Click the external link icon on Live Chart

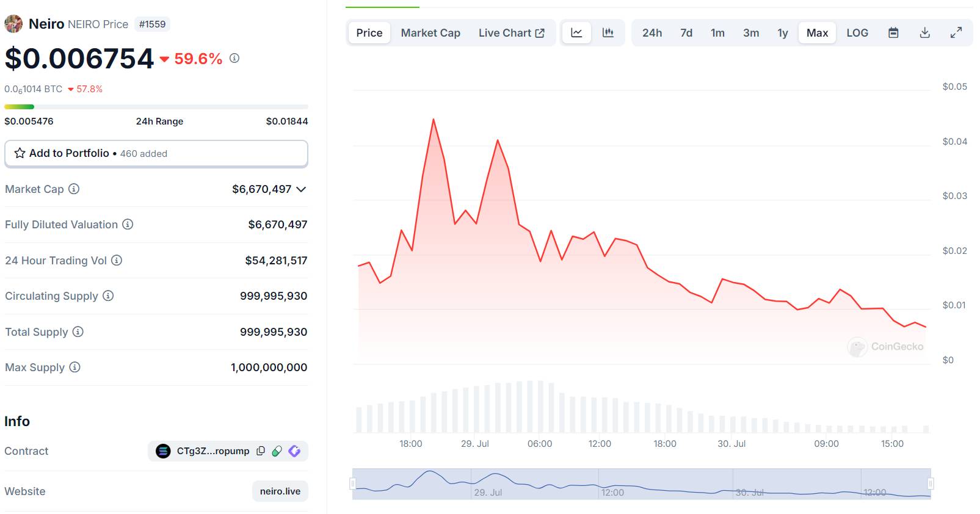[540, 33]
